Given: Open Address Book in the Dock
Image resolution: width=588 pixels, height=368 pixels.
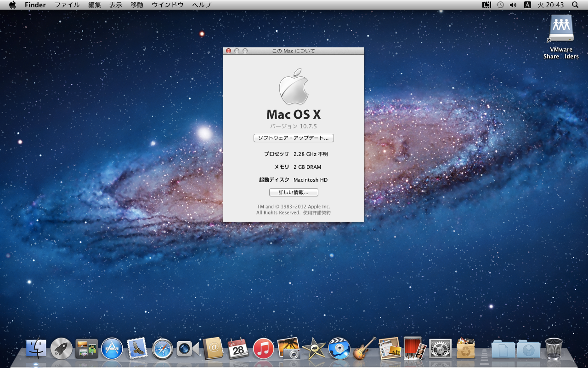Looking at the screenshot, I should pos(213,349).
